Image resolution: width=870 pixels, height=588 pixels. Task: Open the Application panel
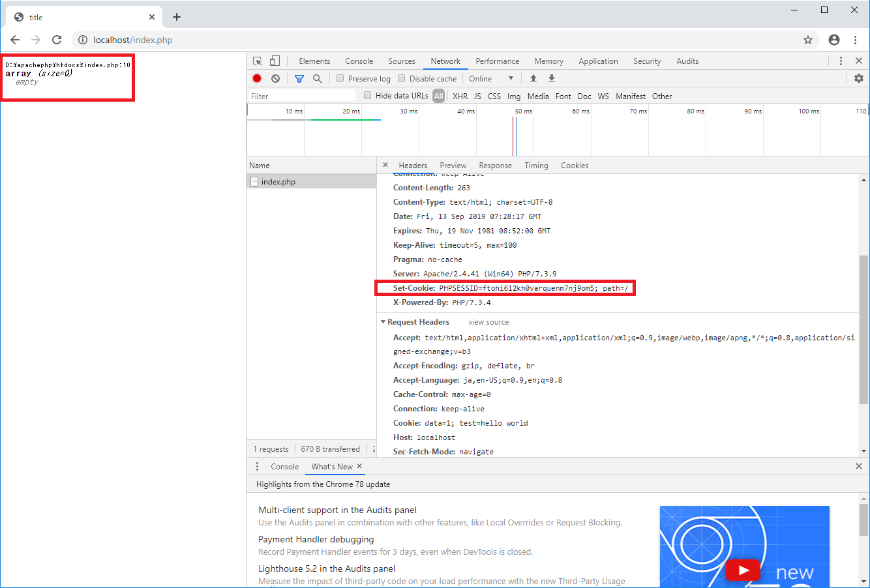coord(598,61)
